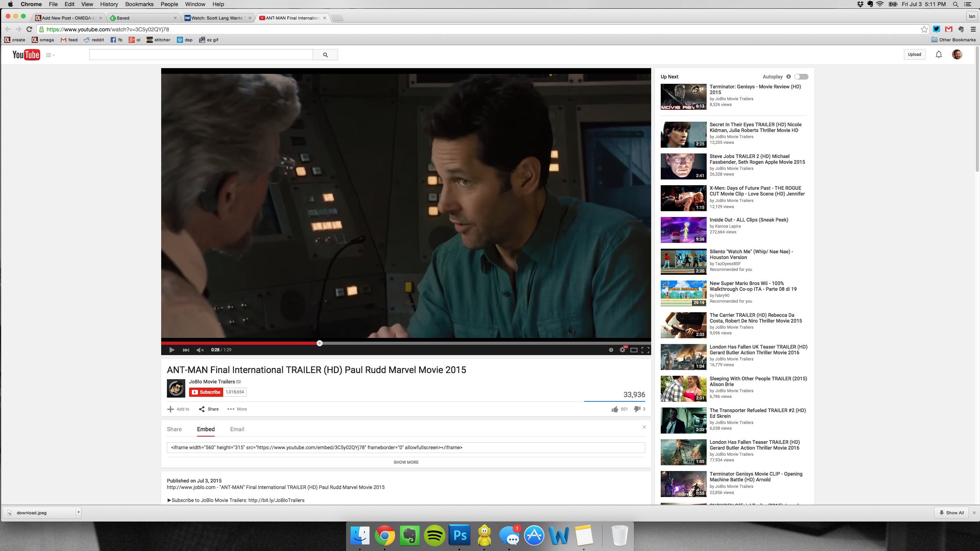Dislike the video with thumbs down

pyautogui.click(x=637, y=409)
